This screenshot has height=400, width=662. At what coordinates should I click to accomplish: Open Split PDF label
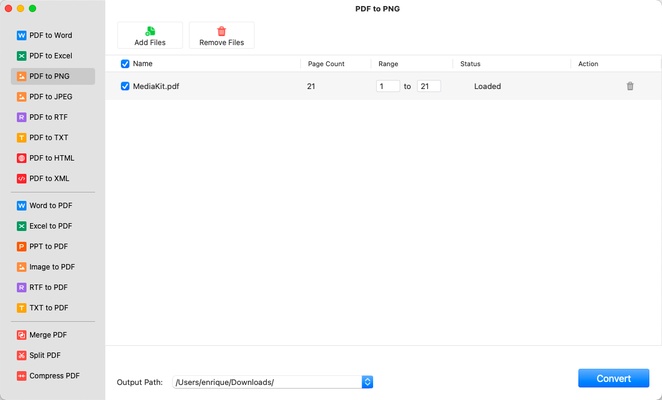[45, 355]
